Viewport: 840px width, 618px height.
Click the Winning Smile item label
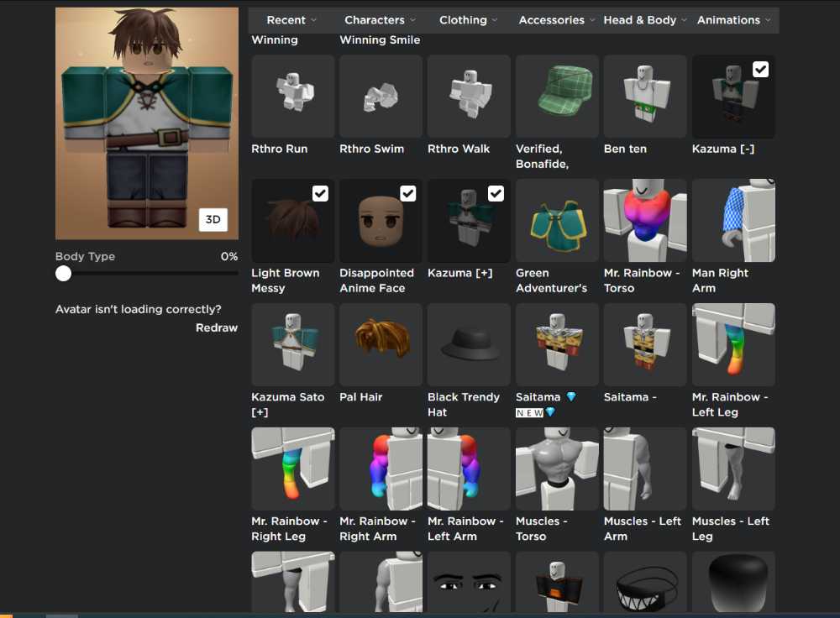pos(380,40)
